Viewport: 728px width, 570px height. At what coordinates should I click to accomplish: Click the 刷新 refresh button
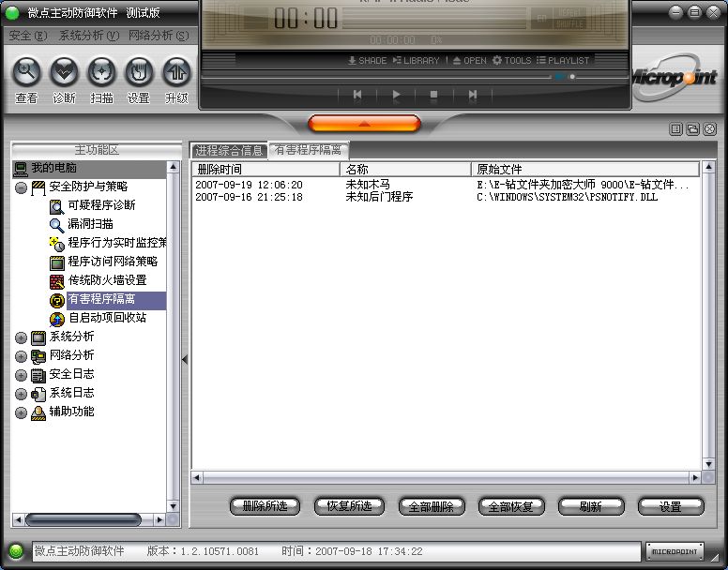point(591,506)
